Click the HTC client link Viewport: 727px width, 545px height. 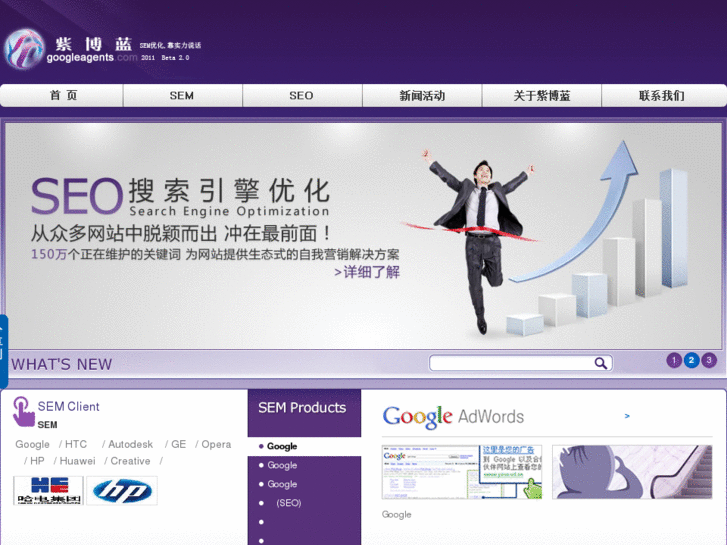click(x=76, y=444)
